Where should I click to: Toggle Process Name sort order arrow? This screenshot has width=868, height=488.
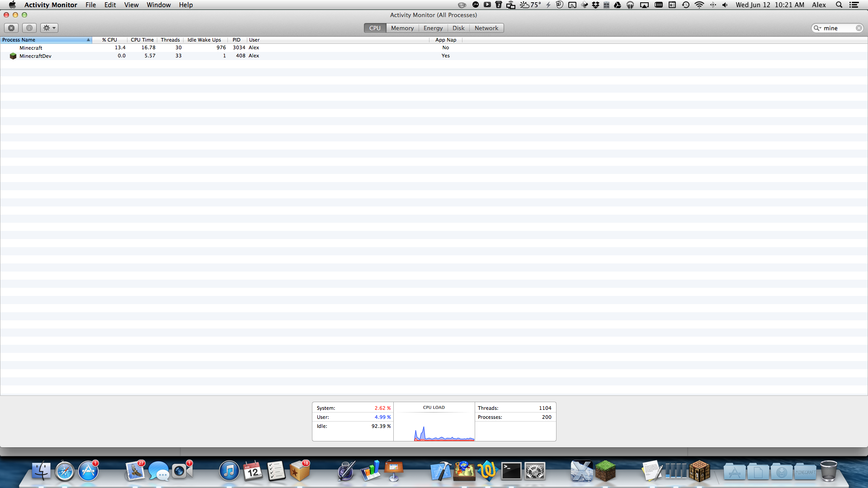tap(88, 40)
